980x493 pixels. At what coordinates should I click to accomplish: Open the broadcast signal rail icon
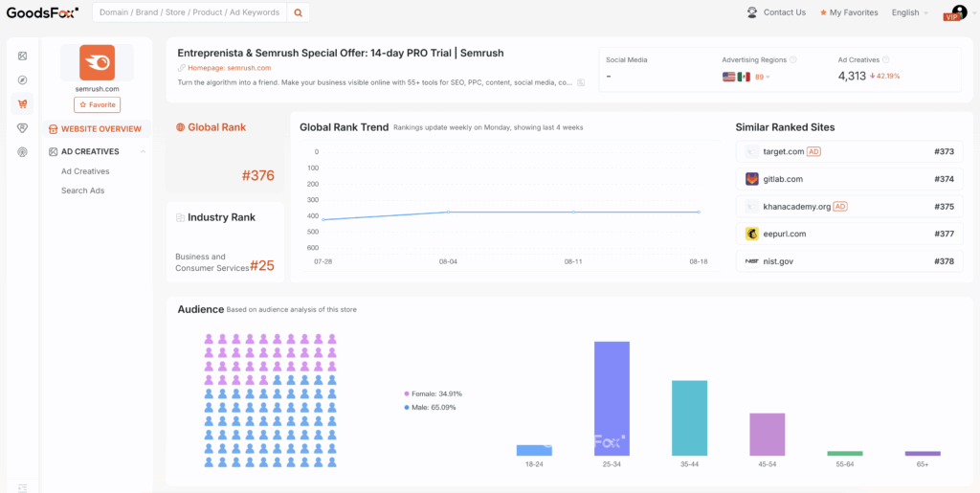[23, 151]
